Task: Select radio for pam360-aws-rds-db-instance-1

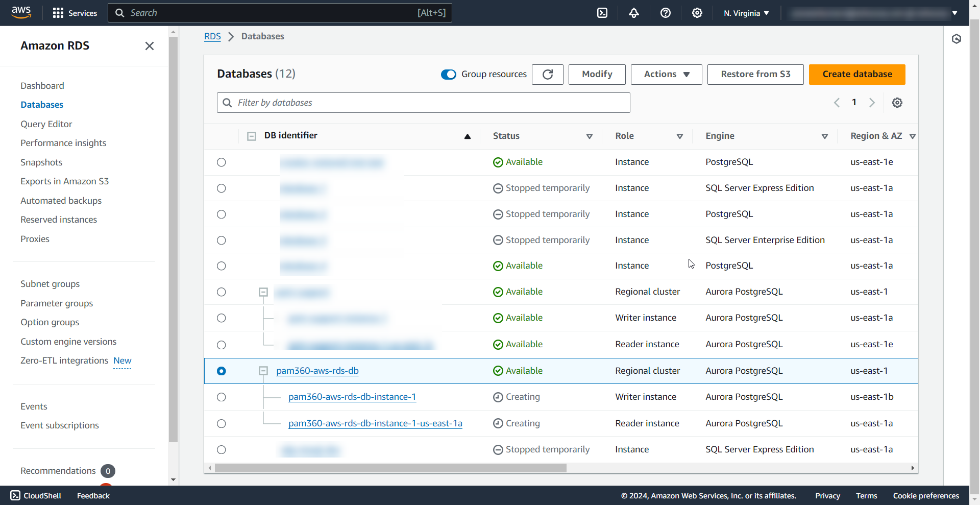Action: (x=222, y=397)
